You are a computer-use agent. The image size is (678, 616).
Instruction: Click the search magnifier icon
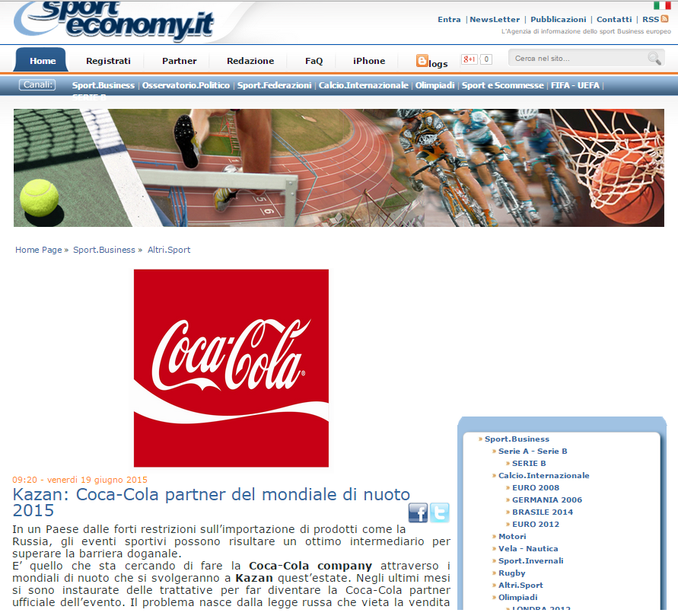point(654,58)
